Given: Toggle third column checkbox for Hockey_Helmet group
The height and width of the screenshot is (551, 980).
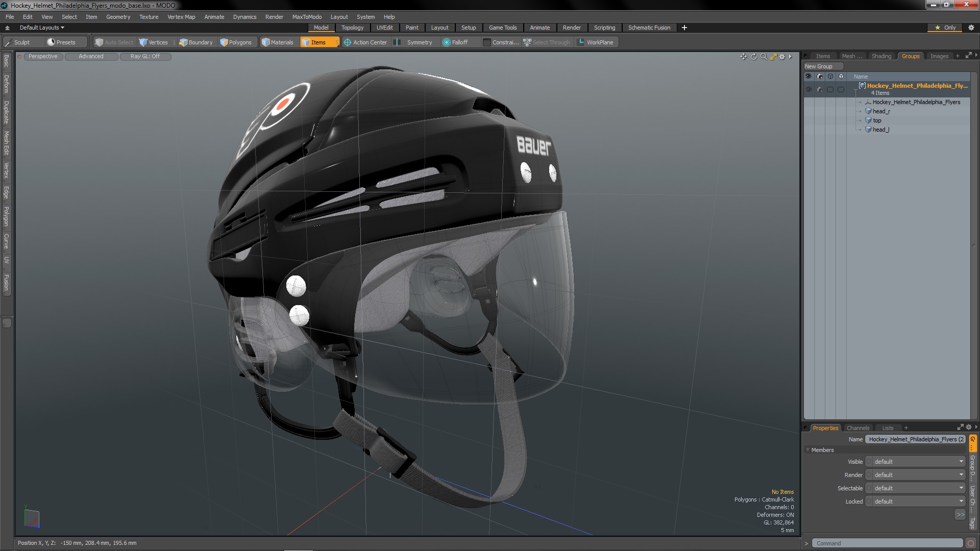Looking at the screenshot, I should coord(830,90).
